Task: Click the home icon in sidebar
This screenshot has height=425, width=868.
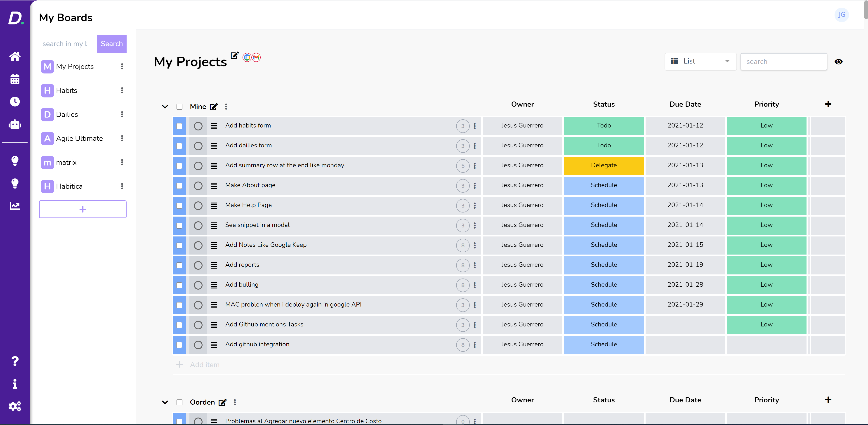Action: (15, 56)
